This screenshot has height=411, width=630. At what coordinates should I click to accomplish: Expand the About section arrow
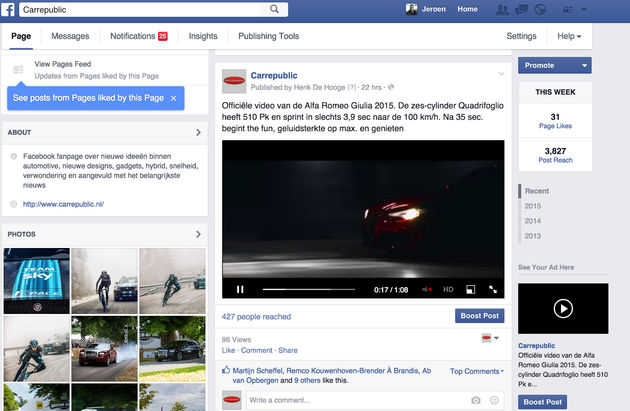click(x=198, y=132)
